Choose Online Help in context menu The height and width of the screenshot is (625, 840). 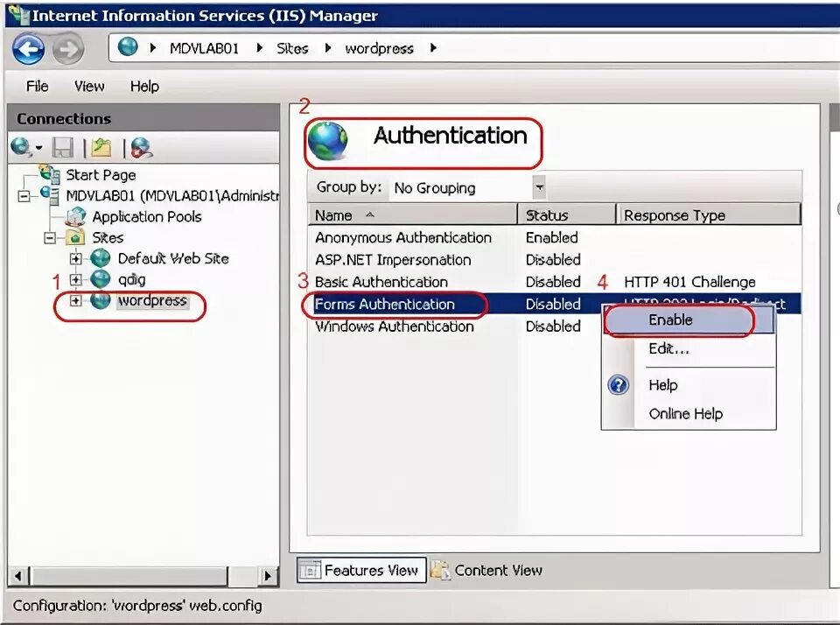point(686,414)
